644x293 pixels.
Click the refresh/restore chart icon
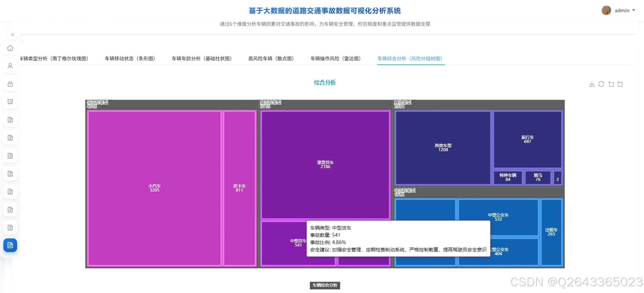pyautogui.click(x=601, y=84)
